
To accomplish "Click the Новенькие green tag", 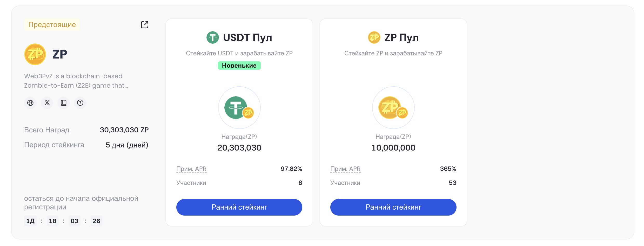I will tap(239, 66).
